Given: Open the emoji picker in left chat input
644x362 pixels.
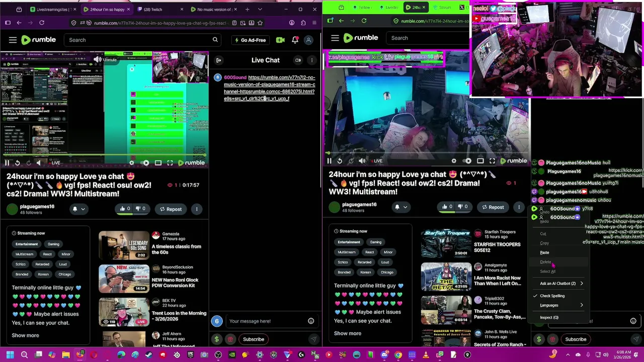Looking at the screenshot, I should click(311, 321).
